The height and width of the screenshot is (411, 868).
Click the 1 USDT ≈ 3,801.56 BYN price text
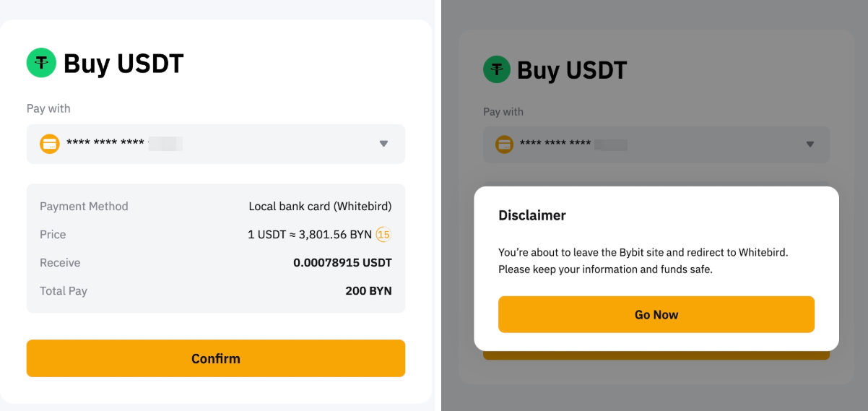(x=309, y=235)
